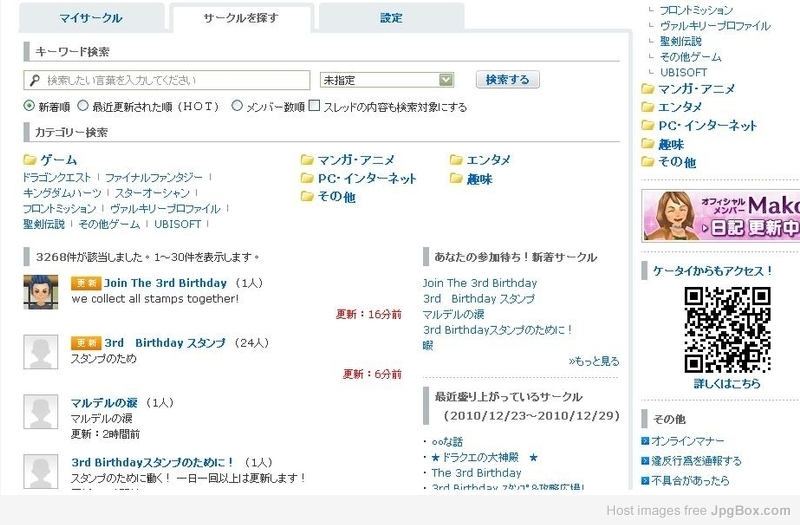800x525 pixels.
Task: Select the 新着順 radio button
Action: coord(29,106)
